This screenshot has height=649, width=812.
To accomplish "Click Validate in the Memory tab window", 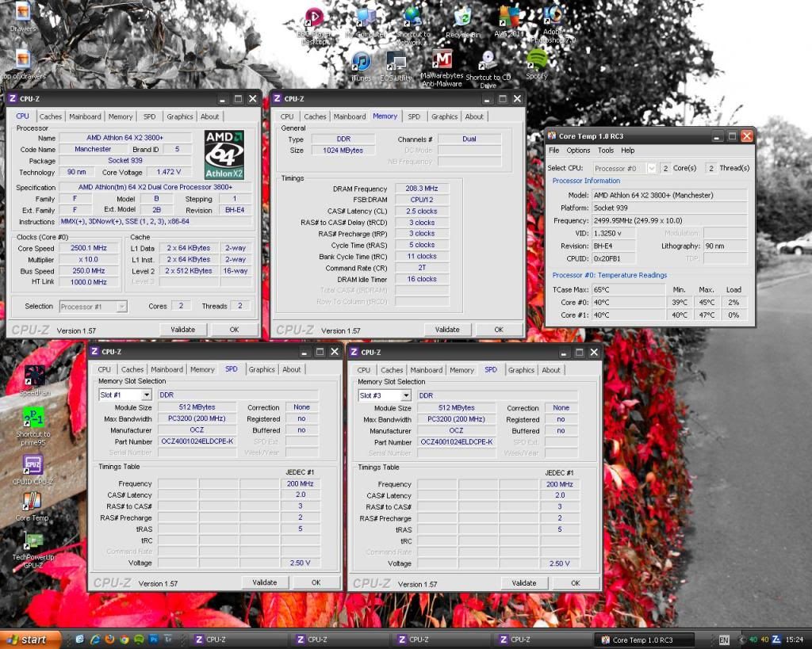I will click(x=447, y=330).
